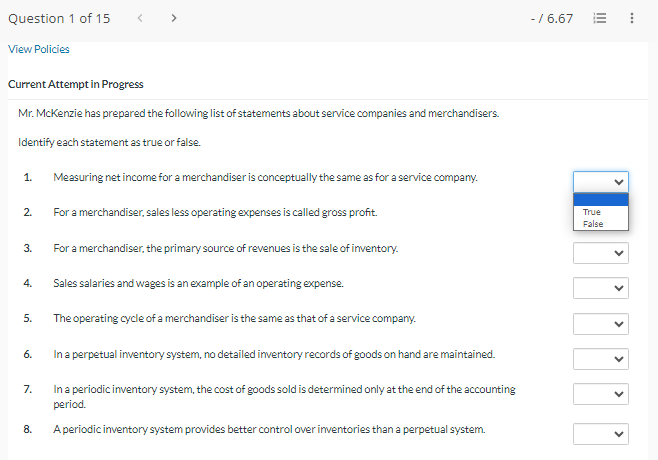Open the answer dropdown for statement 4
Screen dimensions: 658x460
point(601,289)
